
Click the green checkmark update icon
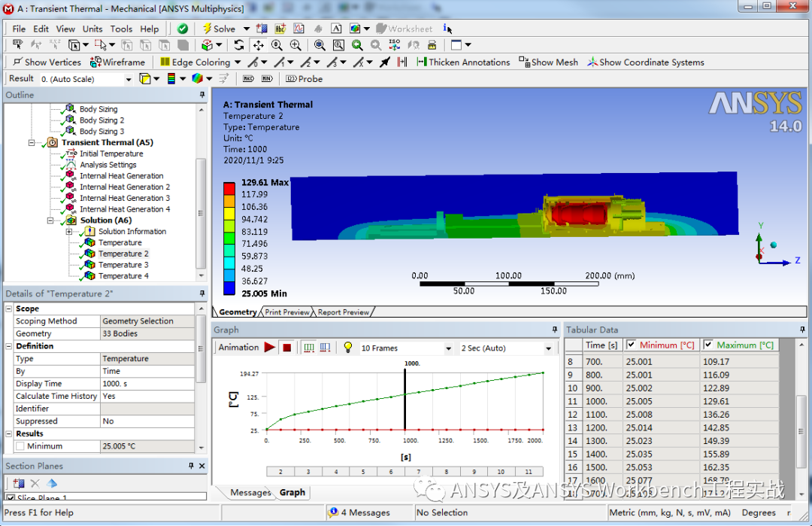(182, 29)
